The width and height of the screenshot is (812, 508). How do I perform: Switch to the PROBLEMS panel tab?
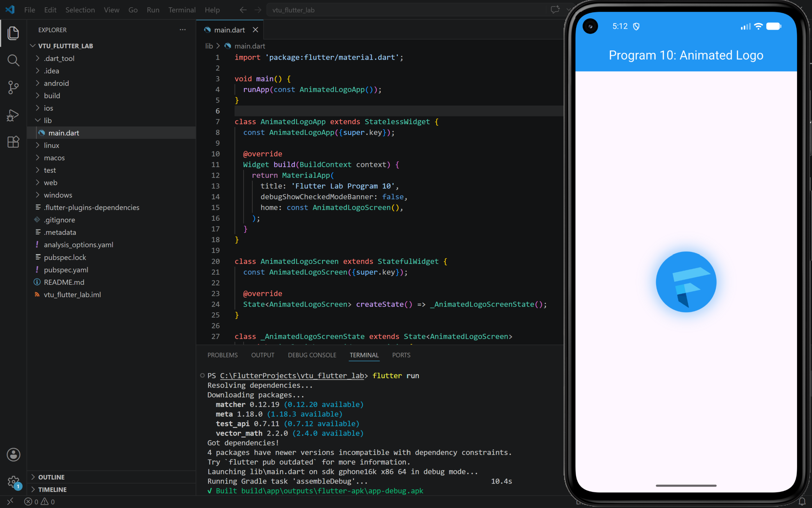222,355
